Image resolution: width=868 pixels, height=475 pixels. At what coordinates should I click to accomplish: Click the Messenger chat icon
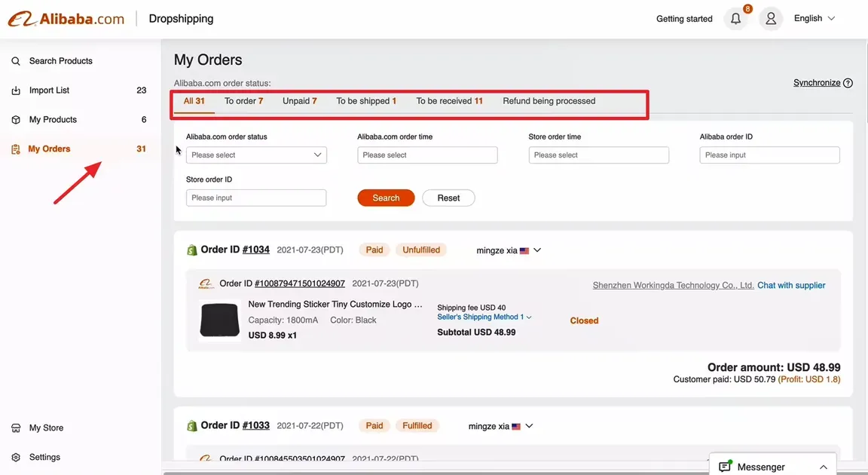point(725,467)
